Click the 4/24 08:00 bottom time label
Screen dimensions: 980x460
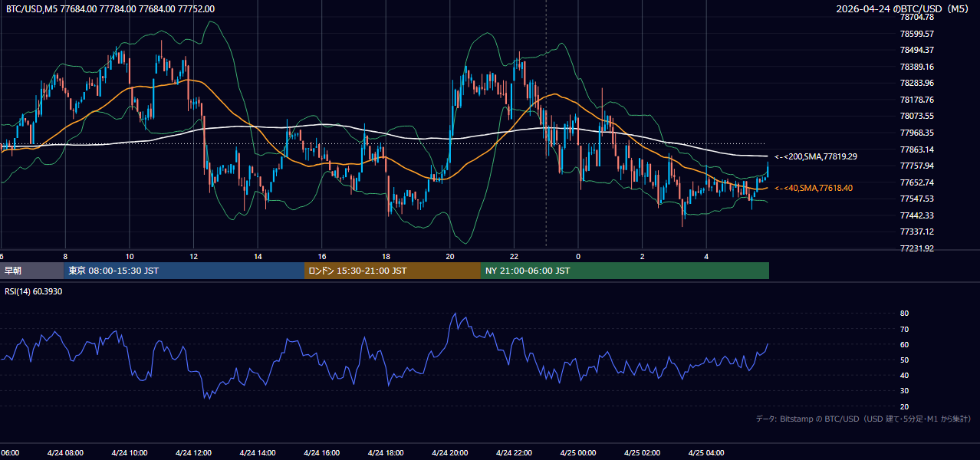tap(65, 453)
